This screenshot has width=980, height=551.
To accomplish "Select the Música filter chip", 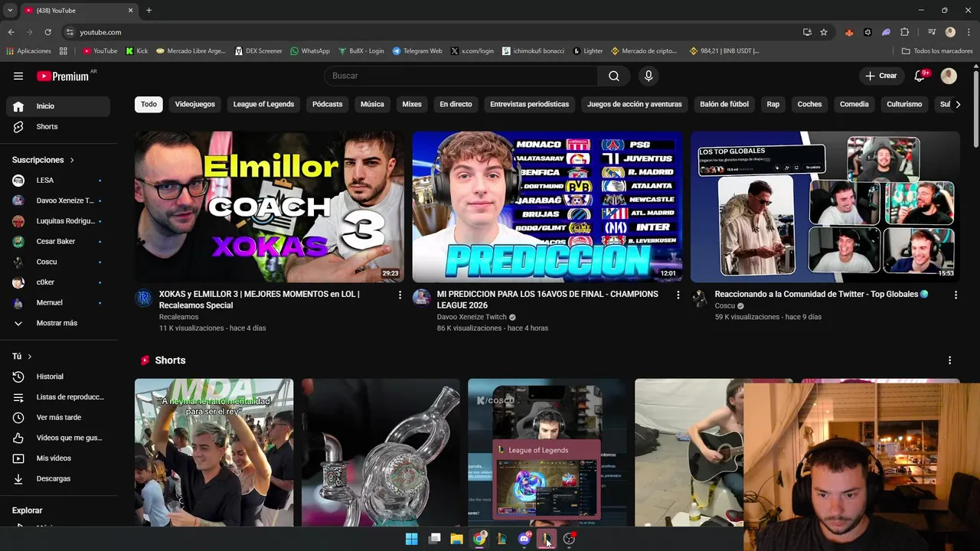I will point(372,104).
